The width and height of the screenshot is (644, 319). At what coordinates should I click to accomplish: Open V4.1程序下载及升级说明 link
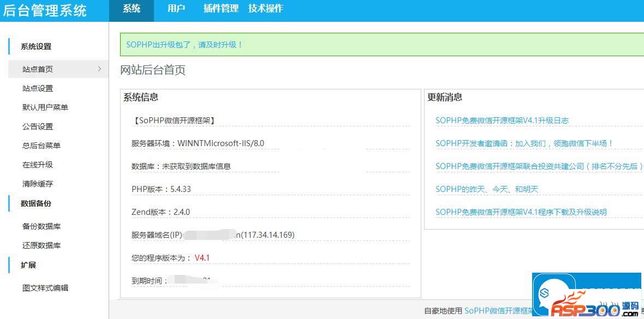click(x=521, y=212)
